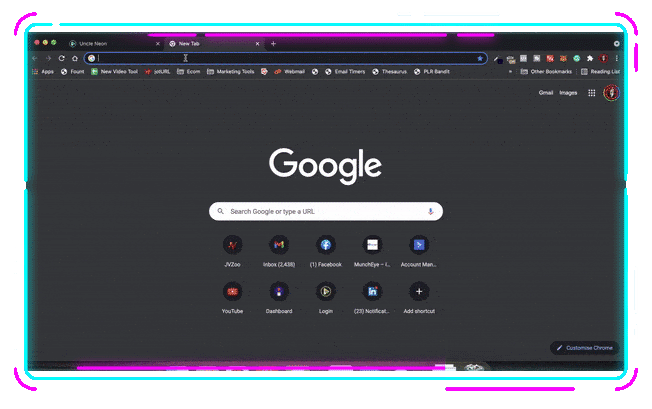Open the Fount bookmark
This screenshot has height=409, width=652.
point(72,71)
